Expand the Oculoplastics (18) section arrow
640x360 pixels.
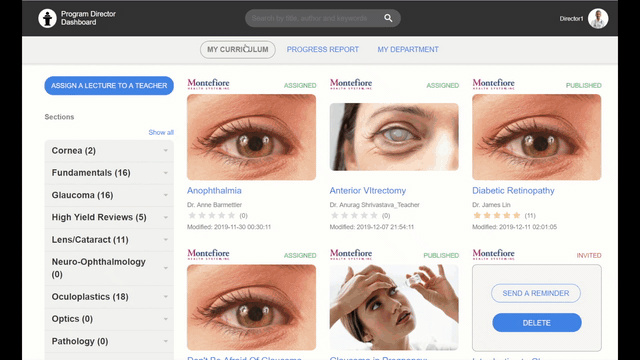[x=166, y=297]
